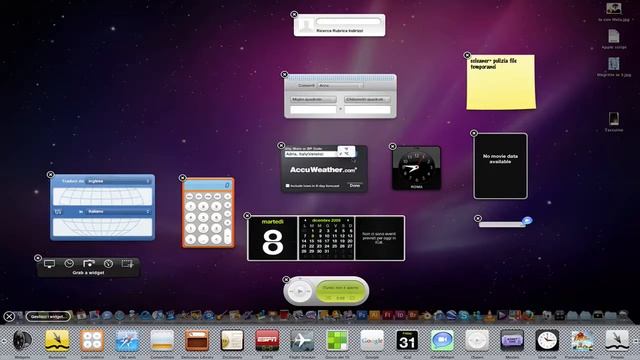This screenshot has height=360, width=640.
Task: Add the white iTunes click-wheel widget from the bar
Action: pyautogui.click(x=477, y=340)
